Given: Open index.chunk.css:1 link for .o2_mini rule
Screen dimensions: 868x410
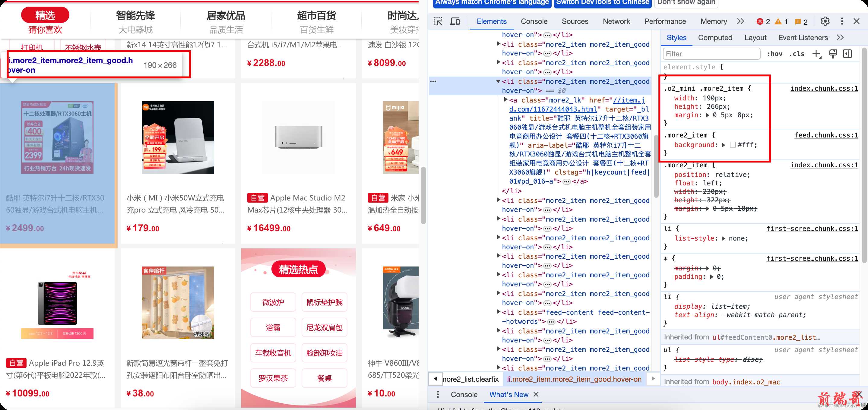Looking at the screenshot, I should point(824,89).
